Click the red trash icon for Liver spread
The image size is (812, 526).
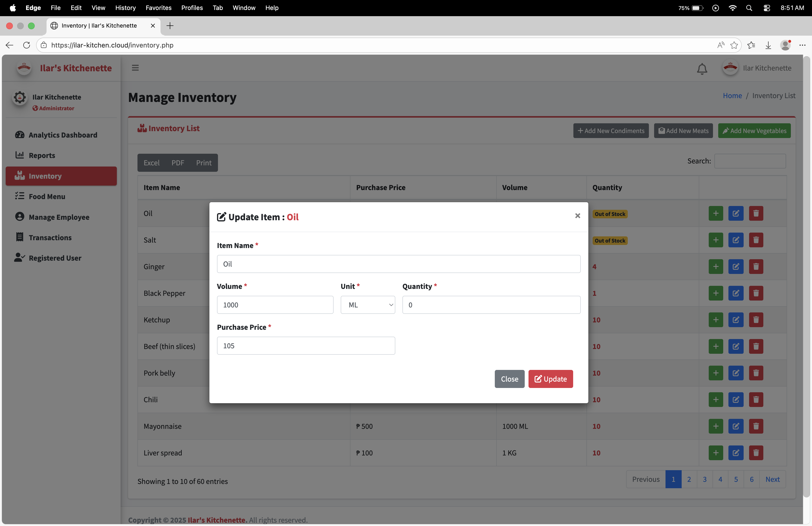point(756,453)
